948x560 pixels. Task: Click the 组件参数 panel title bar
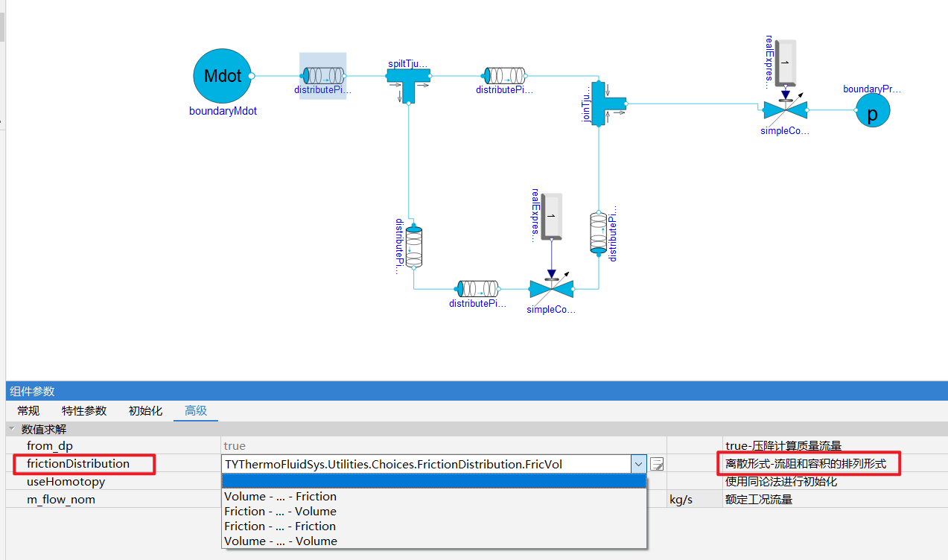(x=477, y=391)
